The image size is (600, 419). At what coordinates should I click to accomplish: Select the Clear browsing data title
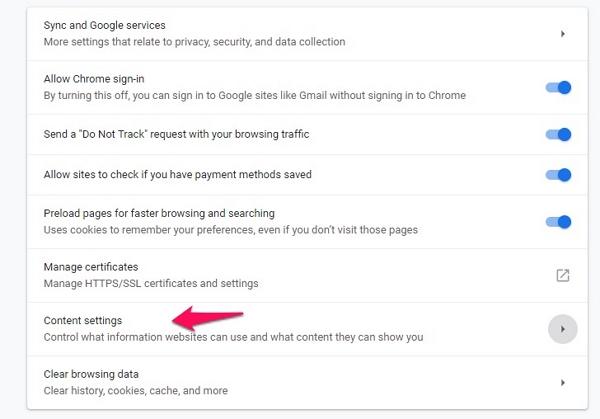click(x=91, y=374)
